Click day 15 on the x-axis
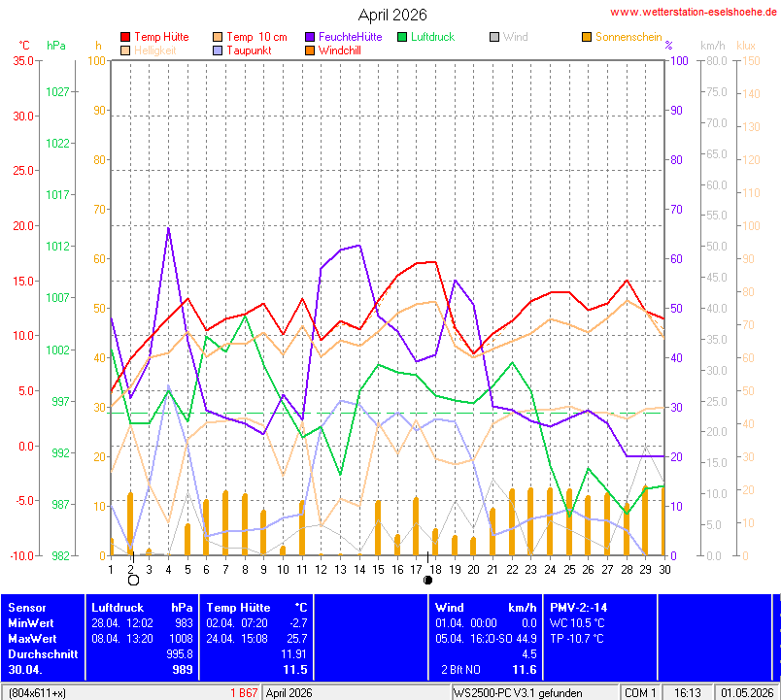 coord(378,570)
